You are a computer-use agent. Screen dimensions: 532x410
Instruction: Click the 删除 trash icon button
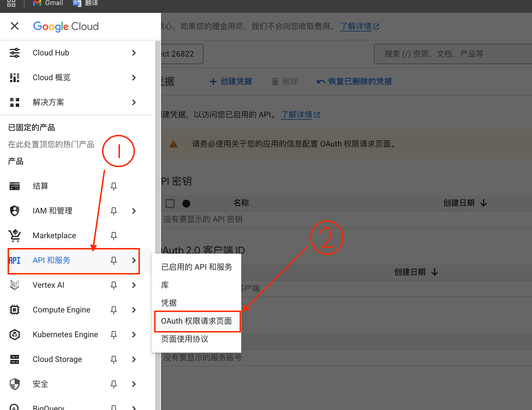[x=285, y=82]
